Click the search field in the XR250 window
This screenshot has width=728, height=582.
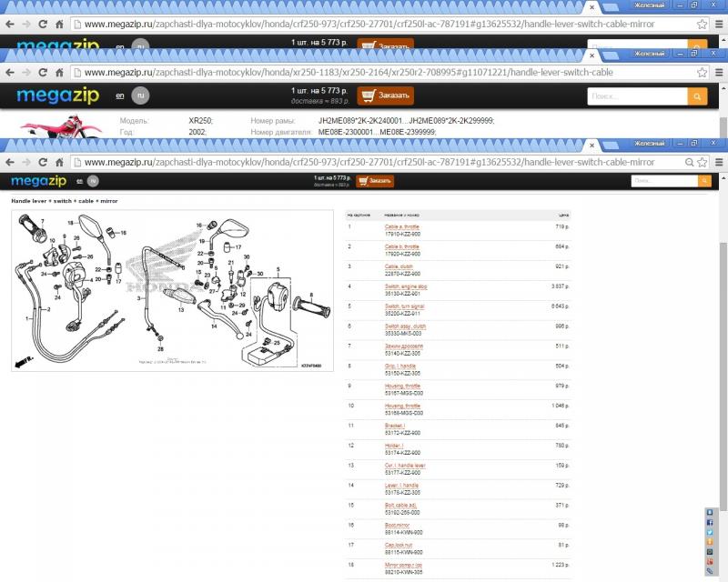click(638, 96)
